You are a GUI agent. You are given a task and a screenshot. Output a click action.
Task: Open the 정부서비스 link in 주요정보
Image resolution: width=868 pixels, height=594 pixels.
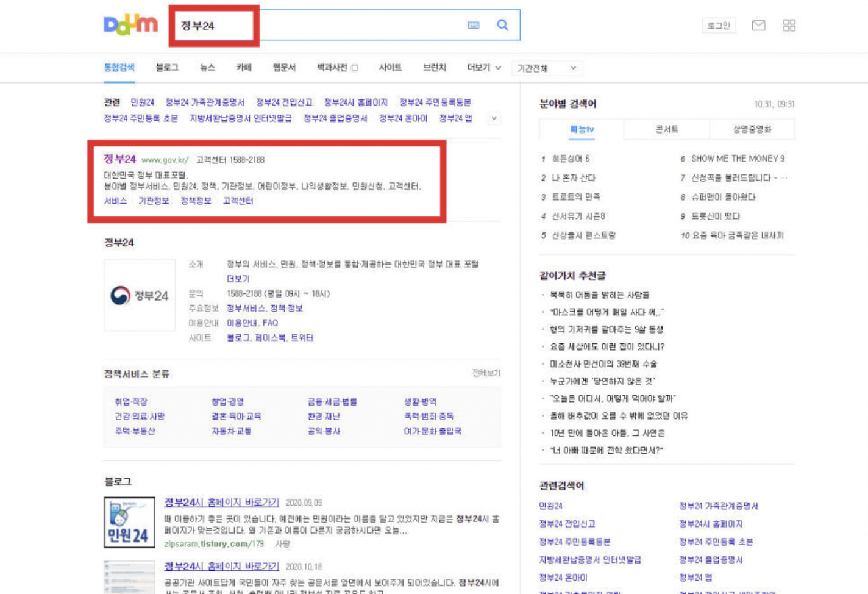(246, 308)
